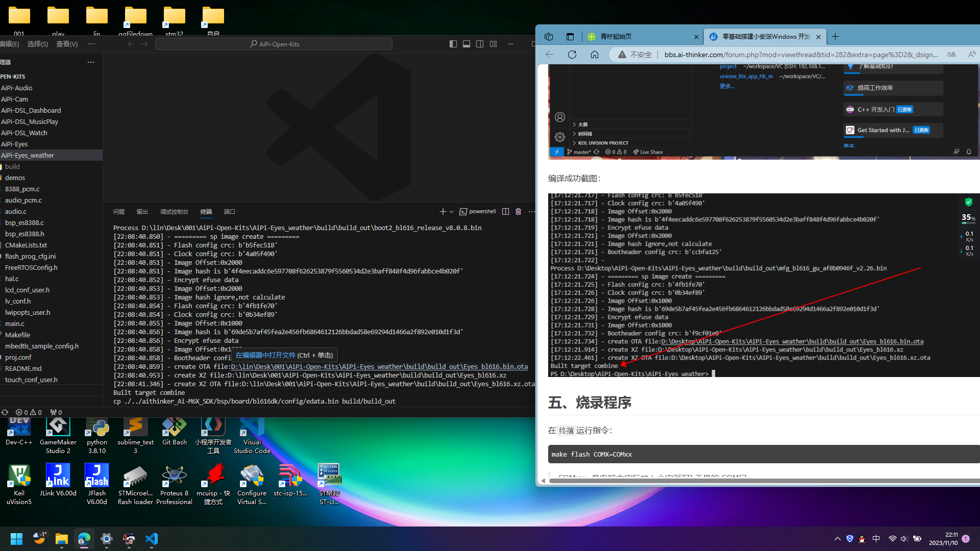Click sync icon in VS Code status bar
980x551 pixels.
pyautogui.click(x=5, y=412)
